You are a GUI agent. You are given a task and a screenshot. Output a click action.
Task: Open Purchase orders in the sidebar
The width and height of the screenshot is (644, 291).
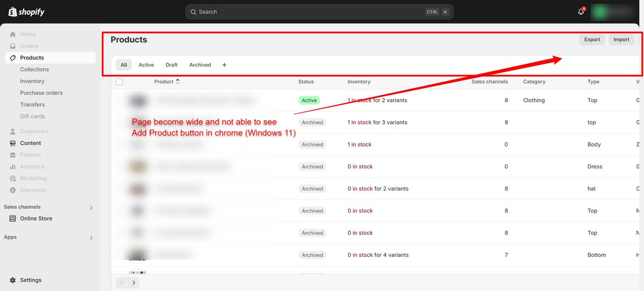[x=41, y=93]
